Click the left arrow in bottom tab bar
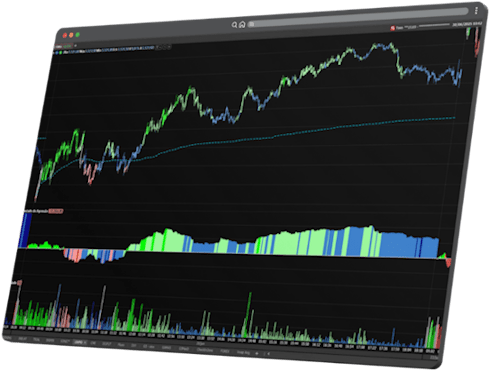Image resolution: width=489 pixels, height=371 pixels. pyautogui.click(x=269, y=354)
